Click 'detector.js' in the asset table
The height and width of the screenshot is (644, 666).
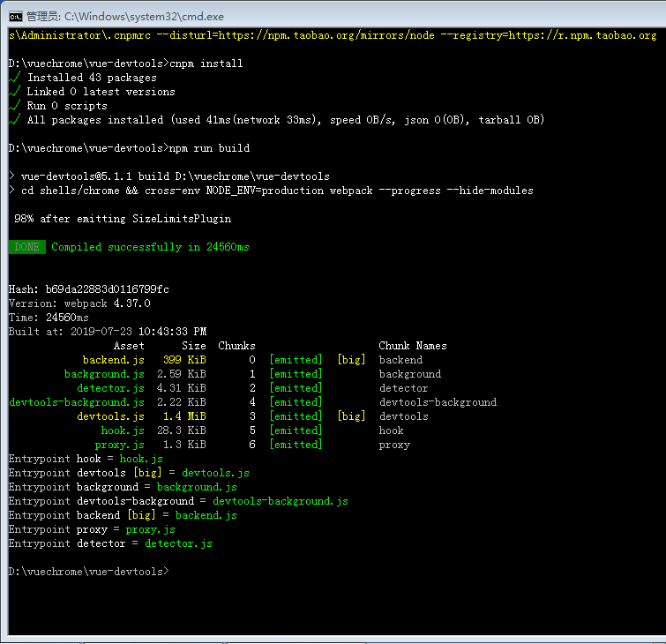pos(110,388)
